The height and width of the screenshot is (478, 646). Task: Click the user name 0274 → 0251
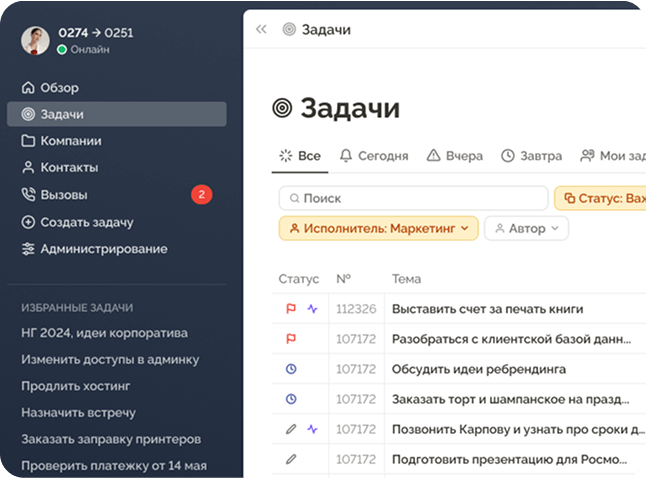coord(96,33)
